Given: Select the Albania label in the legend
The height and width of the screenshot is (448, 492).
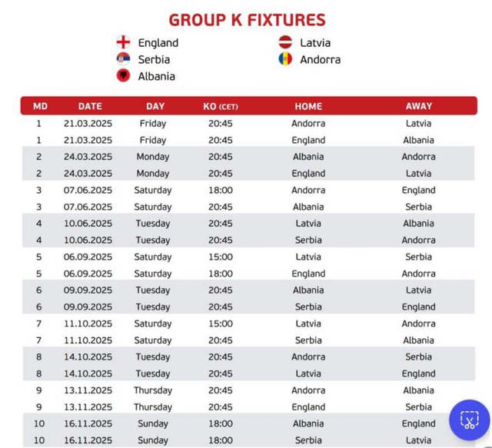Looking at the screenshot, I should 156,76.
